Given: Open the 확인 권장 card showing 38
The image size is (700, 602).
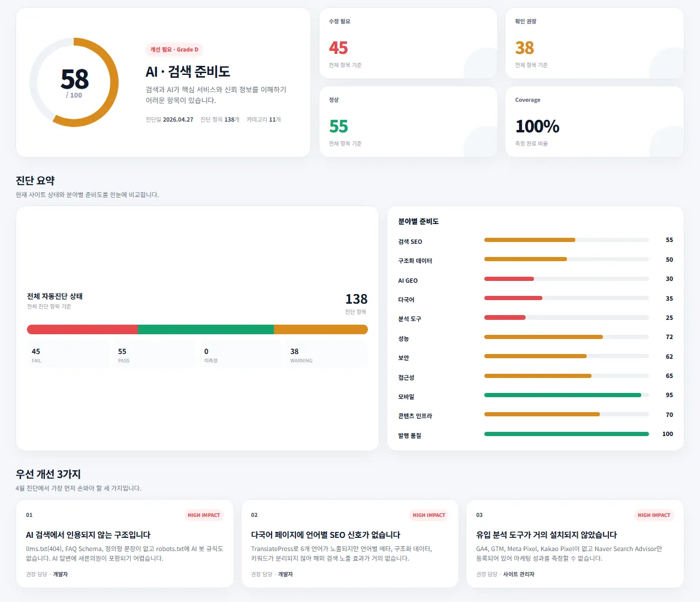Looking at the screenshot, I should [x=594, y=43].
